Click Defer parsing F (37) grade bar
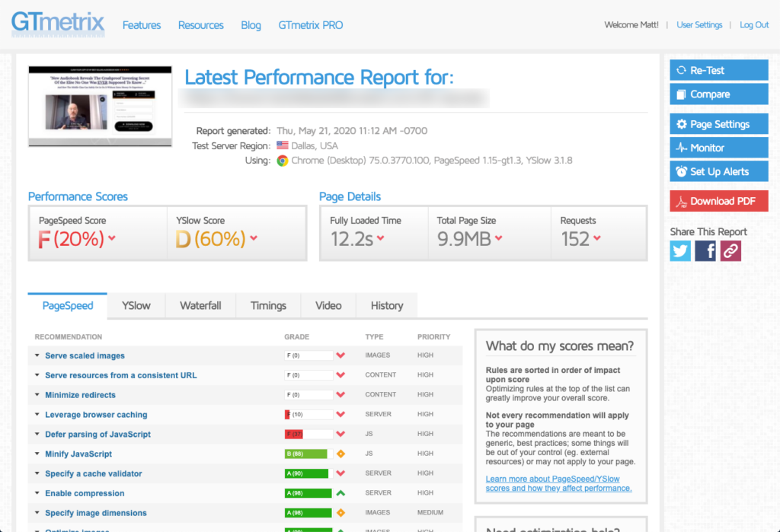 (x=308, y=434)
